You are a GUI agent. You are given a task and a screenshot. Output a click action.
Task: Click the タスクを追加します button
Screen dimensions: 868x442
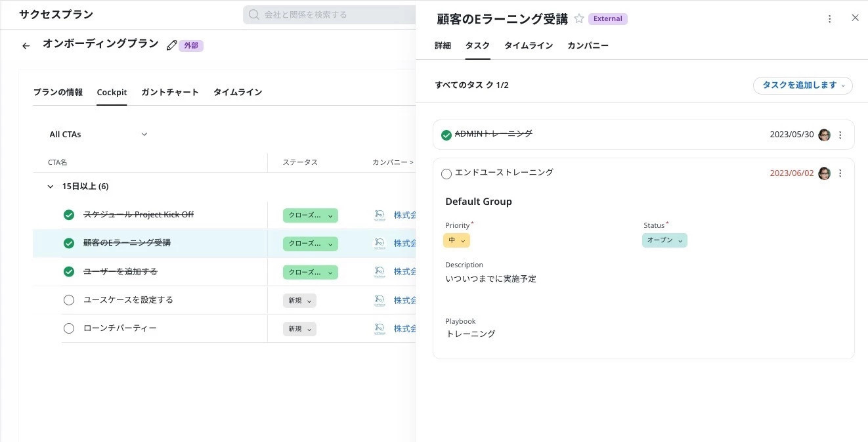(802, 85)
